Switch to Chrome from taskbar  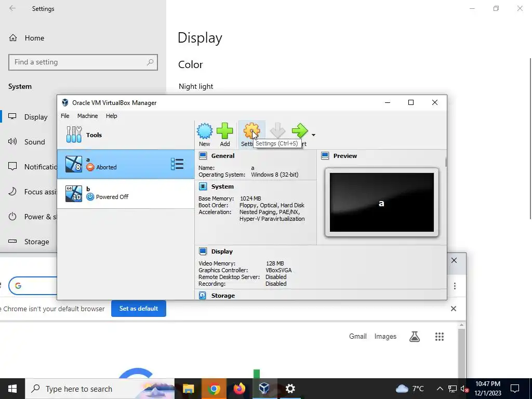point(214,389)
